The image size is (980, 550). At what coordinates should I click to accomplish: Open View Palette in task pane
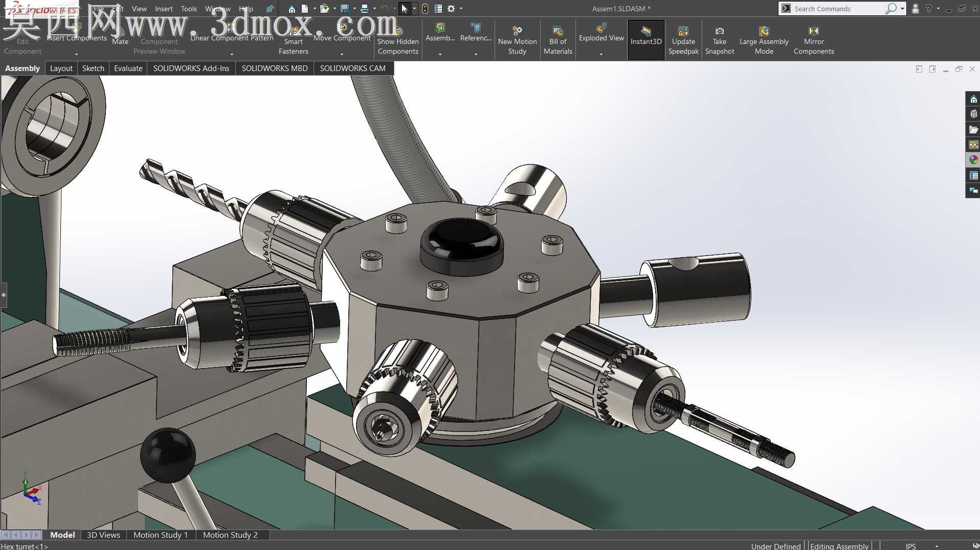(973, 145)
